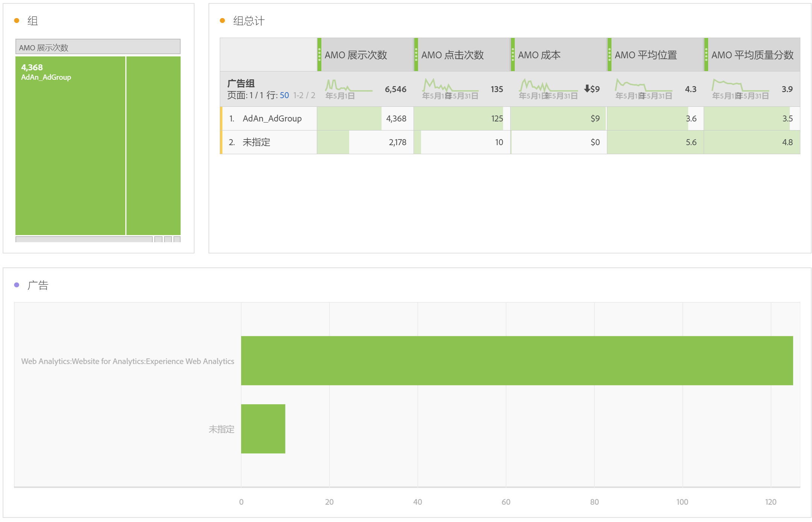The image size is (812, 522).
Task: Click the Web Analytics bar in 广告 chart
Action: 517,361
